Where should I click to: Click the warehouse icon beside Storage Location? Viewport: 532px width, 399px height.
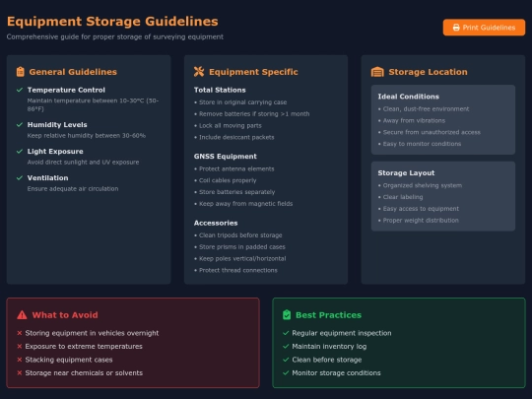377,72
